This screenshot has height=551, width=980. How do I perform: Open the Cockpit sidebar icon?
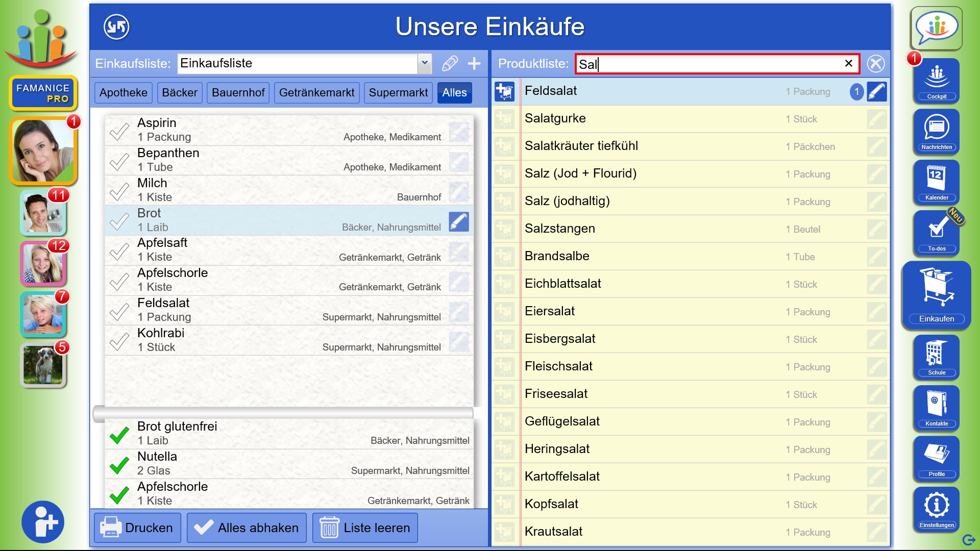(936, 80)
